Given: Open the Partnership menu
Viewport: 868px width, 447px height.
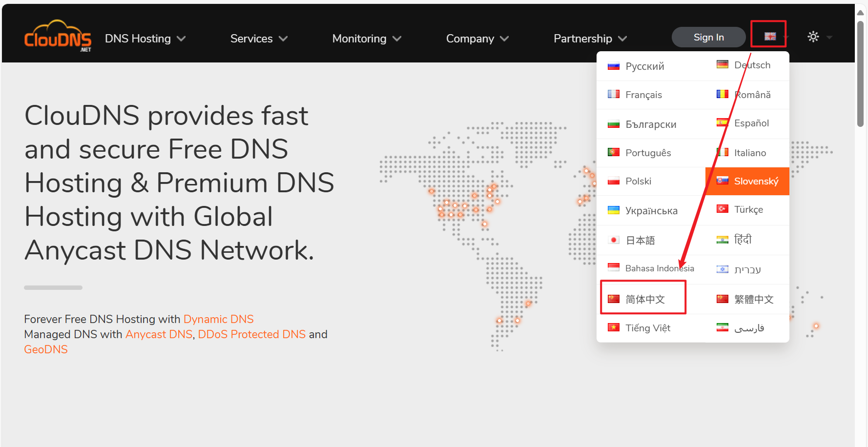Looking at the screenshot, I should tap(591, 39).
